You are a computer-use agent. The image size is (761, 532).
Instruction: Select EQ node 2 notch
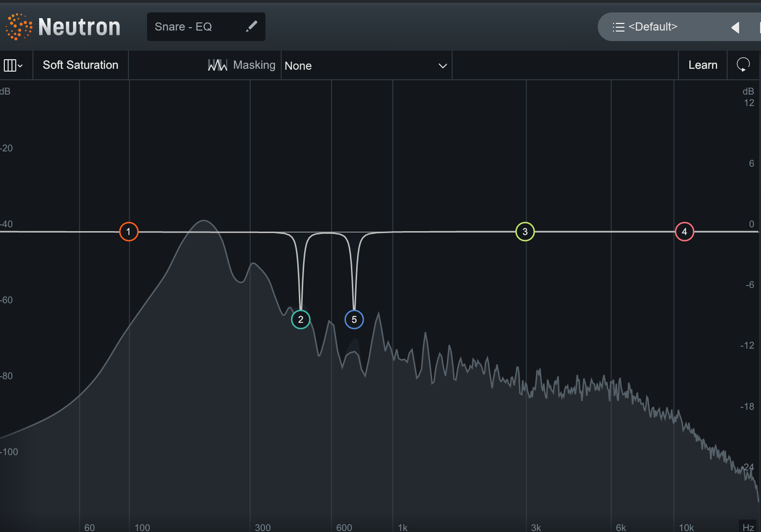[301, 319]
